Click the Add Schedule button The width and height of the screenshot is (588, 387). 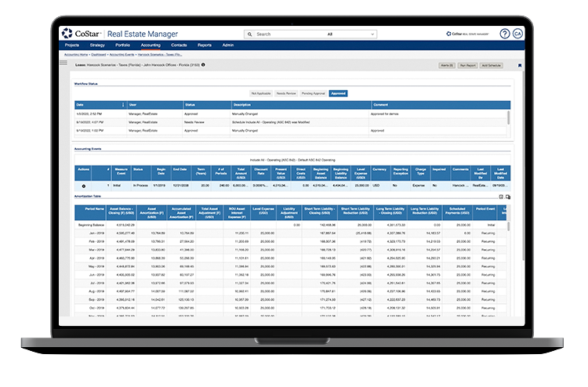click(x=492, y=66)
